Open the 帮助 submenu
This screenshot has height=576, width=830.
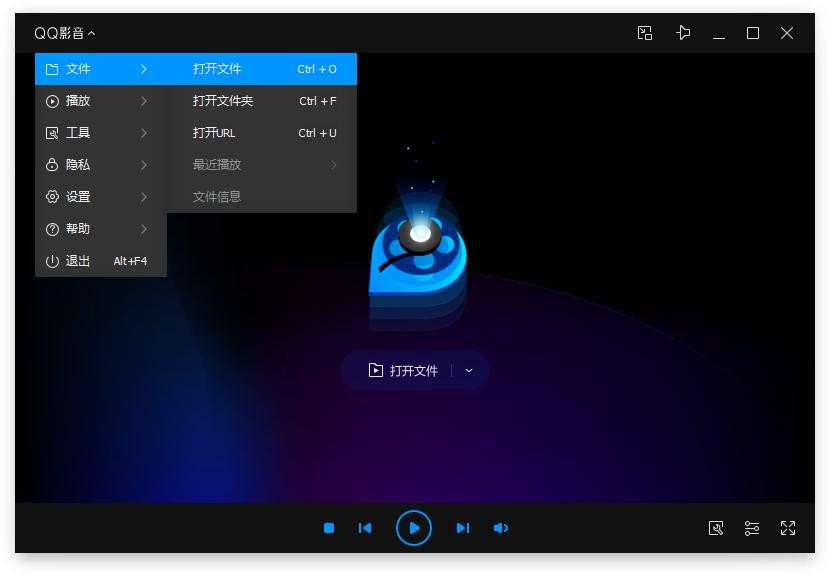(101, 229)
